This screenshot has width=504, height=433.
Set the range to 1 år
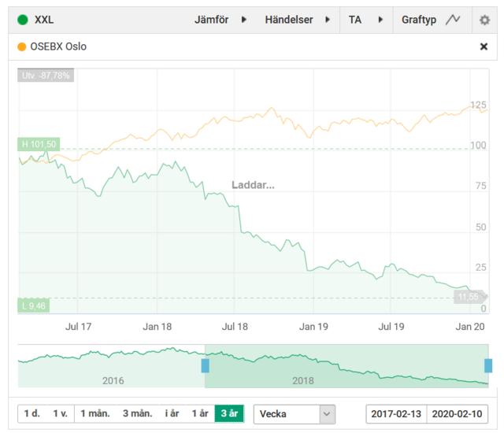(x=200, y=413)
